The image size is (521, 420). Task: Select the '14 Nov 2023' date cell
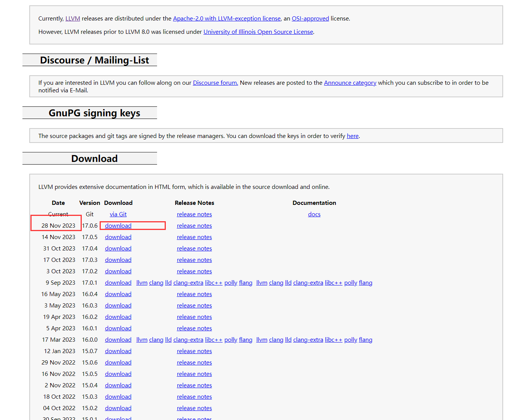point(59,237)
